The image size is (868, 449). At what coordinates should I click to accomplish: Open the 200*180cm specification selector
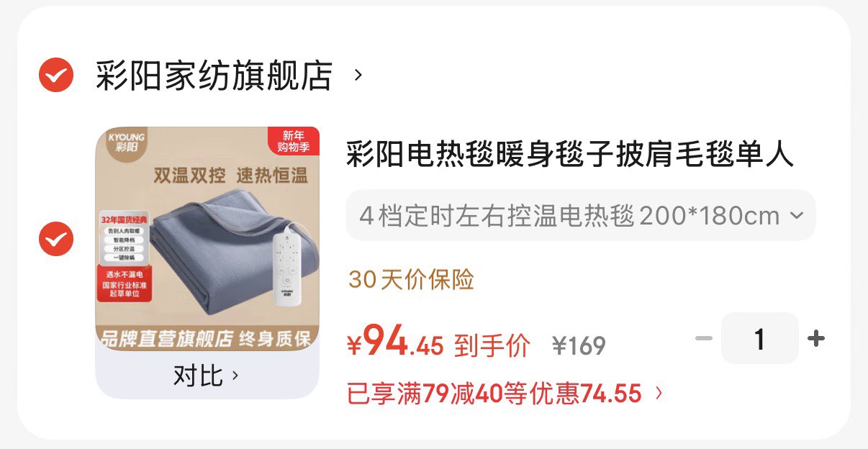point(581,215)
